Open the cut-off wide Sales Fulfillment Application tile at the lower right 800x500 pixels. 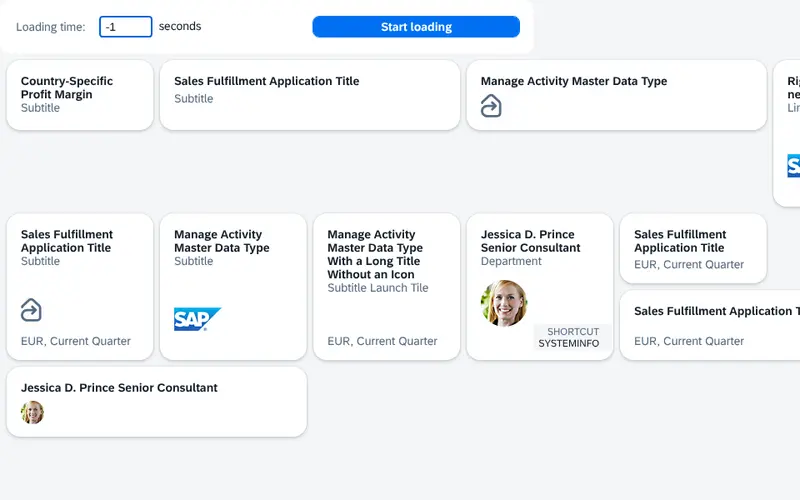(x=710, y=325)
